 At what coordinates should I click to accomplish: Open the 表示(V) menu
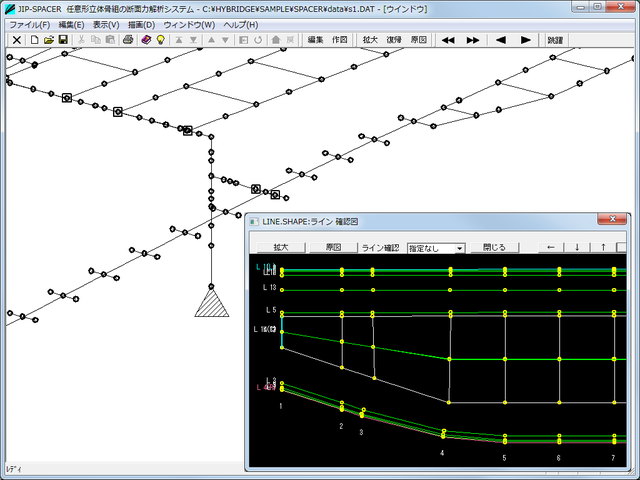106,24
